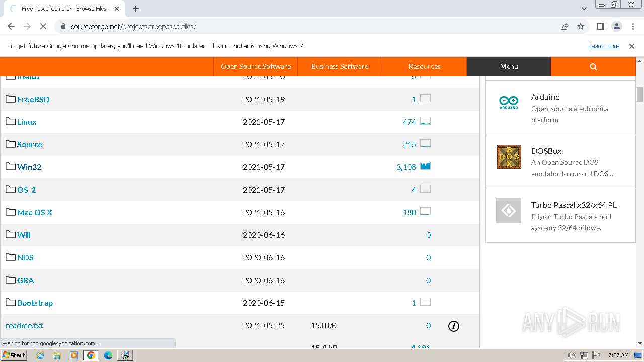View the Mac OS X downloads chart icon
644x362 pixels.
425,211
